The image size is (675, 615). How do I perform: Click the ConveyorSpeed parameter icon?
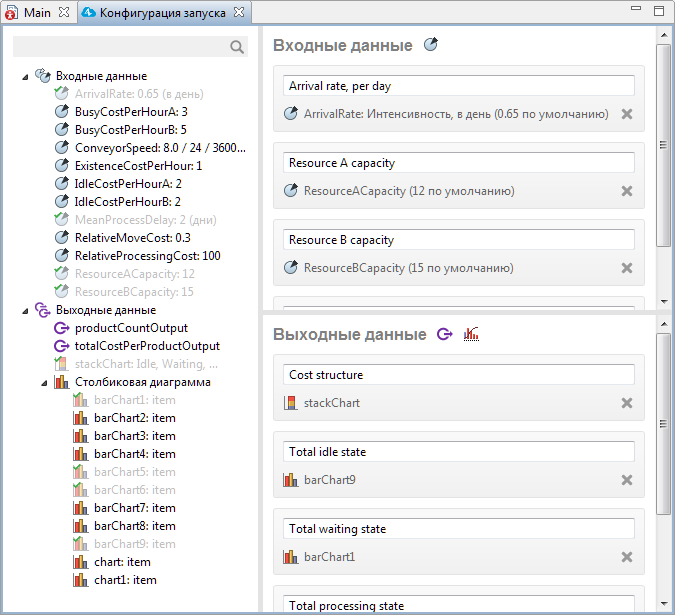click(x=62, y=148)
